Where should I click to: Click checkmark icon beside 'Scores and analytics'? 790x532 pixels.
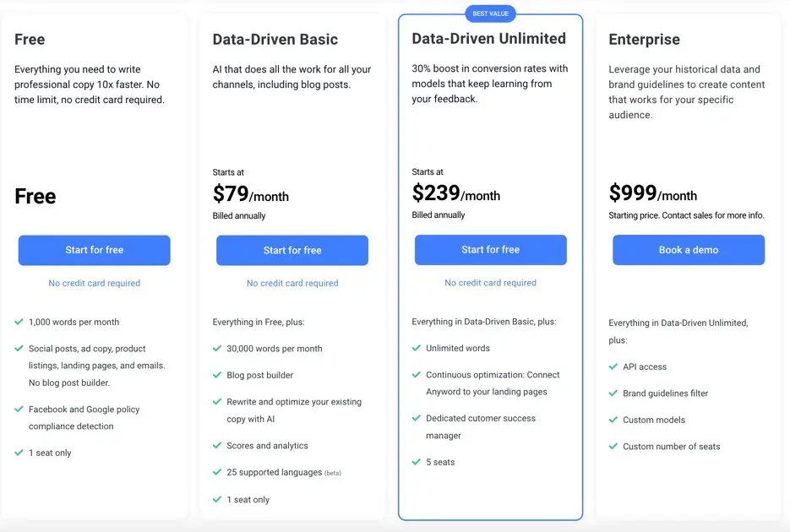pos(217,445)
